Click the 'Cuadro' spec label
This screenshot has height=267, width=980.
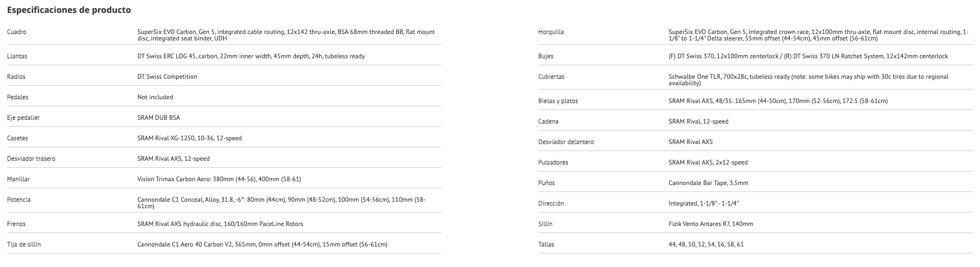pyautogui.click(x=17, y=32)
